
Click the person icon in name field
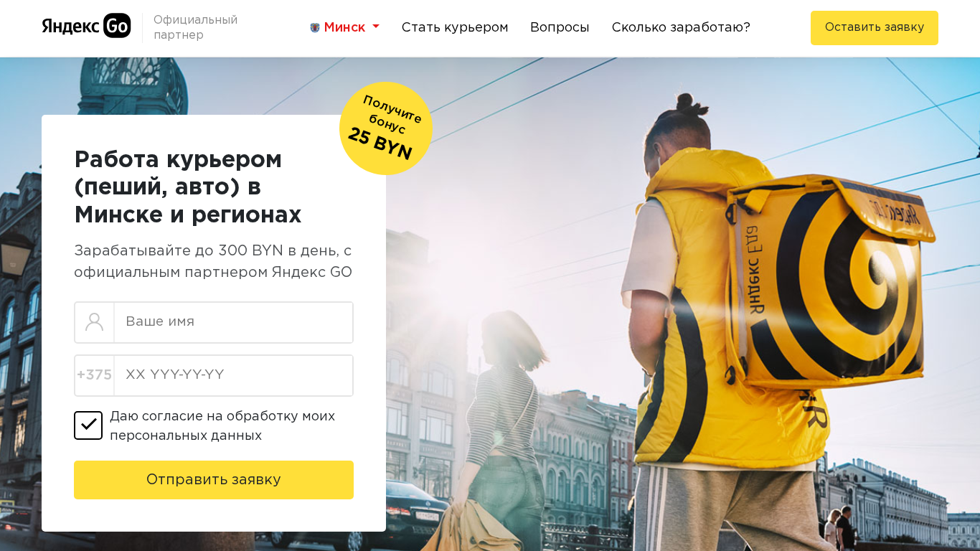(95, 322)
